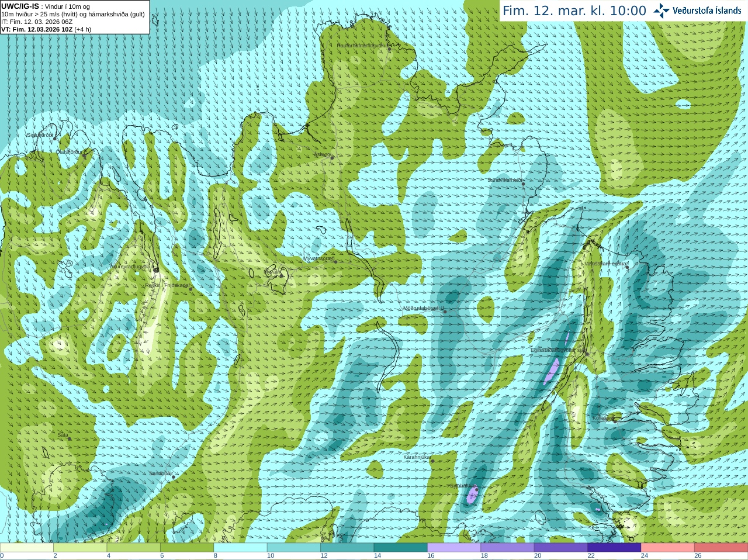Pick the 14–16 m/s dark teal swatch
Screen dimensions: 748x560
point(401,548)
